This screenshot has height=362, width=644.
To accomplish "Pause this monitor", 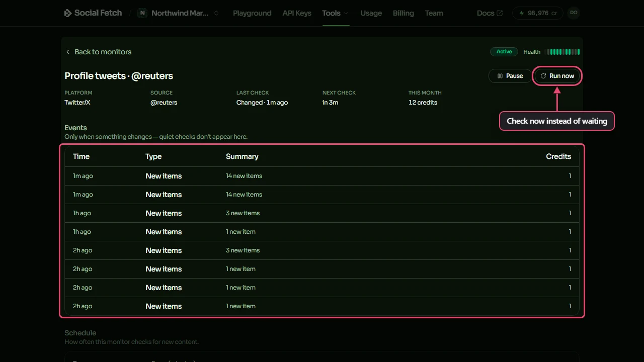I will pos(510,76).
